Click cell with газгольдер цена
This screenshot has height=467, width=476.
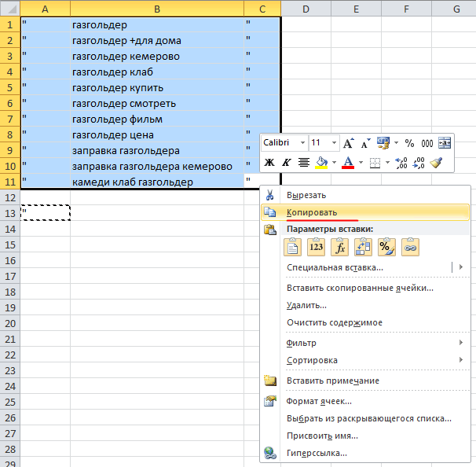[157, 135]
